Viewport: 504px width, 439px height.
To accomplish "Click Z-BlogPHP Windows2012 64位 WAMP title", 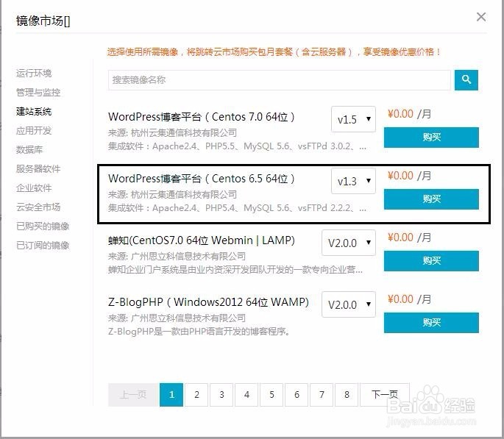I will click(209, 302).
